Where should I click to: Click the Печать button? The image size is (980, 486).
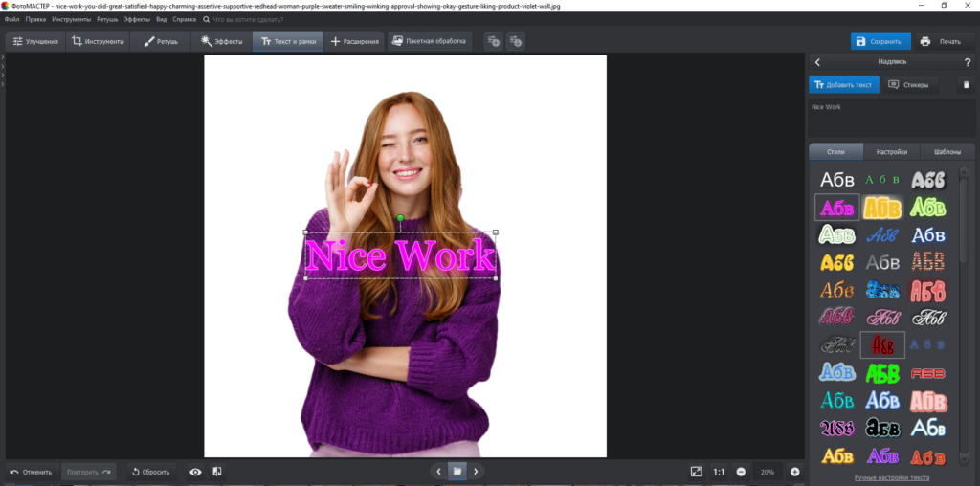pyautogui.click(x=942, y=42)
